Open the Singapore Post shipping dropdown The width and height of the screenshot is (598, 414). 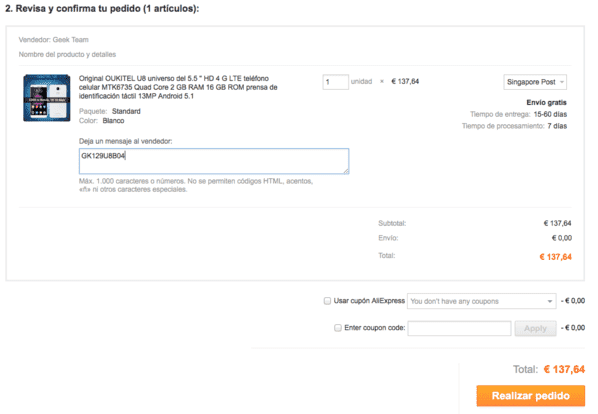[x=535, y=82]
